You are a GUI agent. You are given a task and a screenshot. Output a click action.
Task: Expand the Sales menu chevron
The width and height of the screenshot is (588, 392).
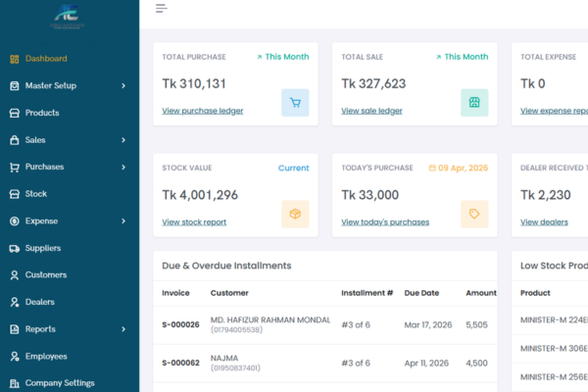click(122, 140)
